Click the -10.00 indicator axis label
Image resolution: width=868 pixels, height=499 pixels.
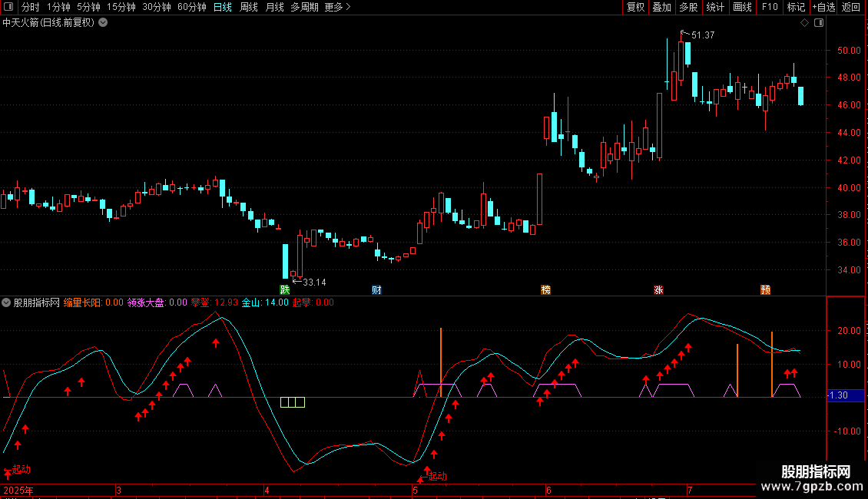tap(847, 431)
